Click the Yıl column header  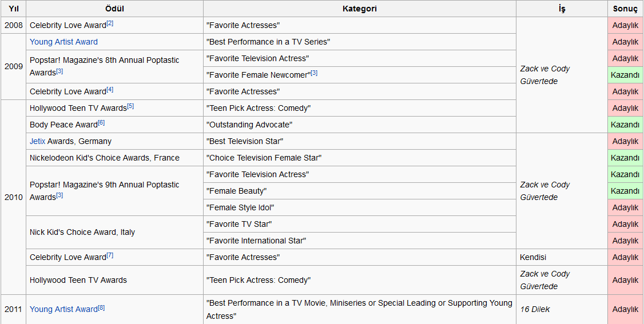13,9
